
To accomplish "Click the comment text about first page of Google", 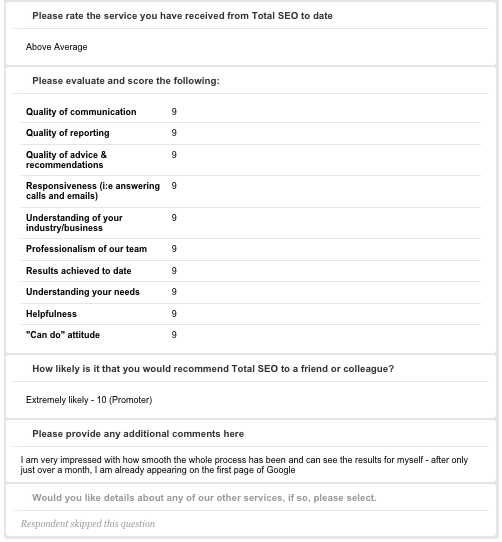I will [244, 465].
